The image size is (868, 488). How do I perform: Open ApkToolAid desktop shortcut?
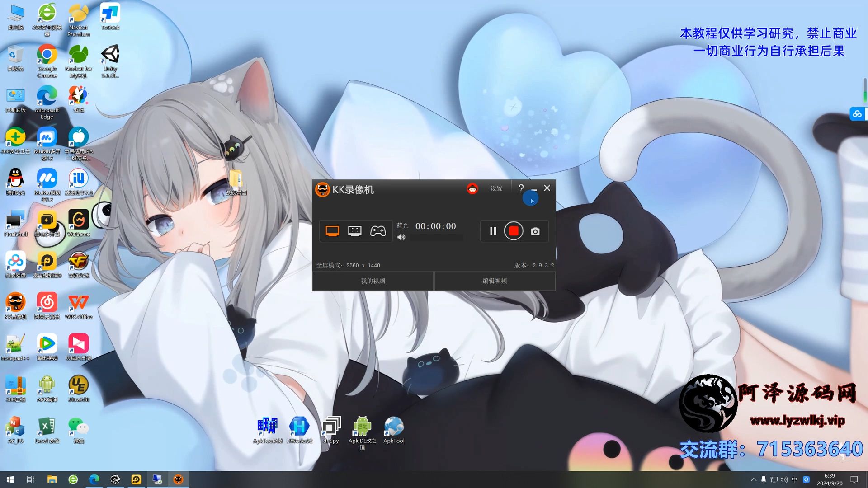(x=268, y=430)
